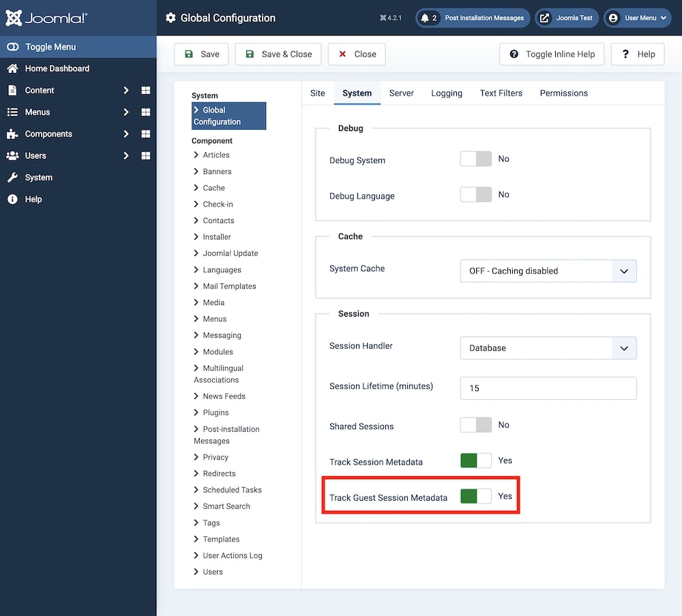
Task: Disable Track Guest Session Metadata toggle
Action: point(475,497)
